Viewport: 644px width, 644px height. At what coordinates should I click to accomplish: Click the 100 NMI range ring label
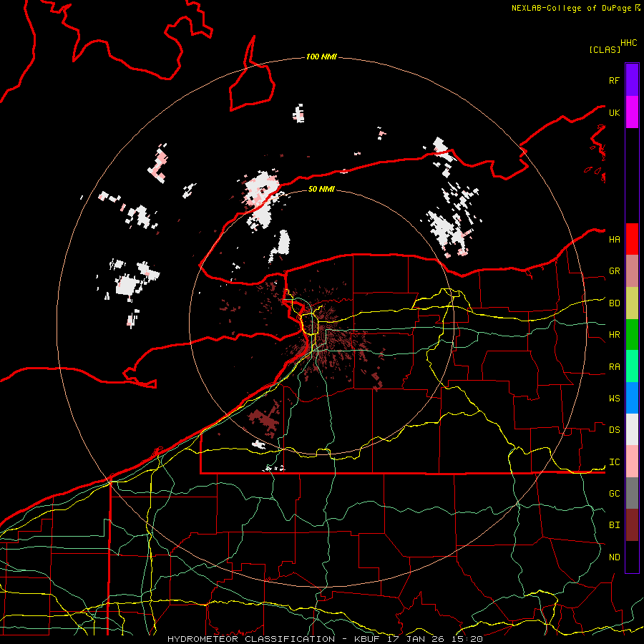[x=321, y=57]
